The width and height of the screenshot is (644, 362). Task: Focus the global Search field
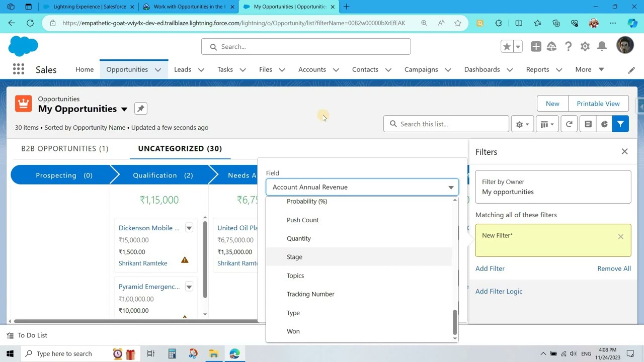pyautogui.click(x=306, y=47)
